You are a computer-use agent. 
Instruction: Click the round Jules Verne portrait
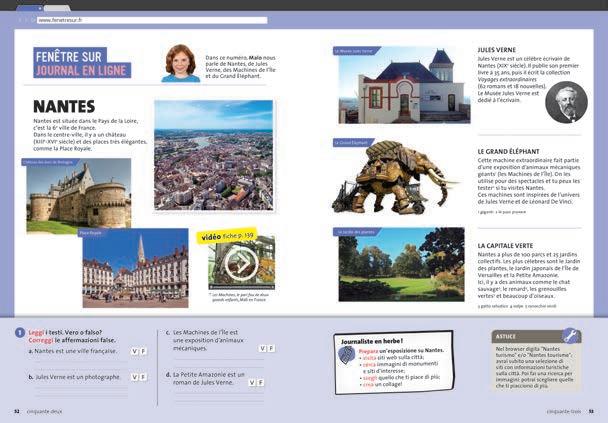coord(566,102)
